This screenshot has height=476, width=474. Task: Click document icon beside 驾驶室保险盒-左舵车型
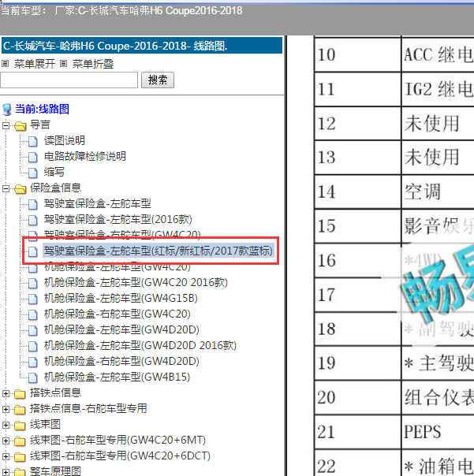pyautogui.click(x=33, y=205)
